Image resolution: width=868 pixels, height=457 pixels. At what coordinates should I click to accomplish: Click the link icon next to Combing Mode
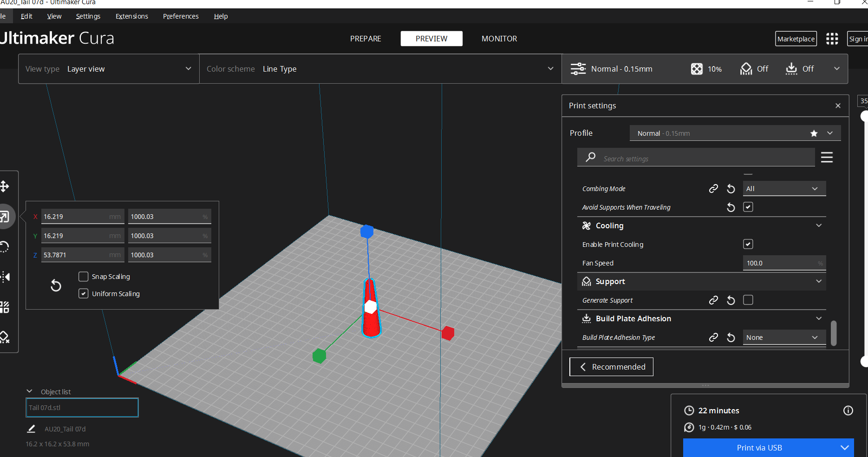click(x=713, y=188)
